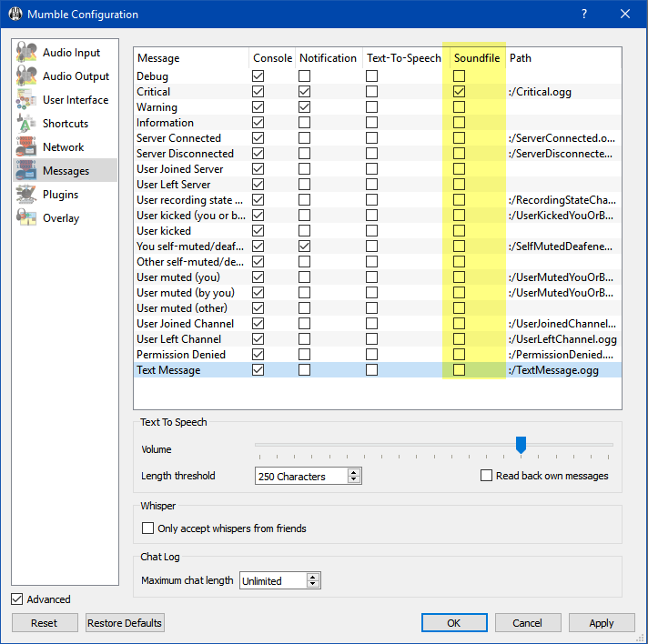648x644 pixels.
Task: Click the Notification column header
Action: [329, 58]
